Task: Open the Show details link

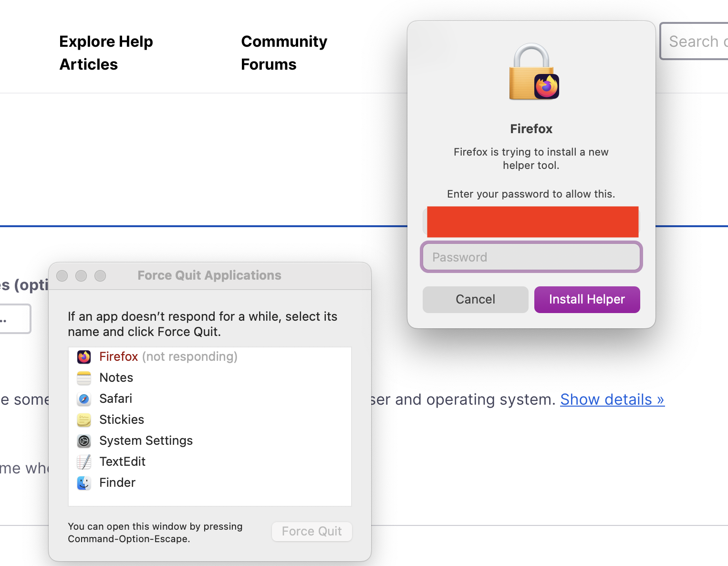Action: 612,399
